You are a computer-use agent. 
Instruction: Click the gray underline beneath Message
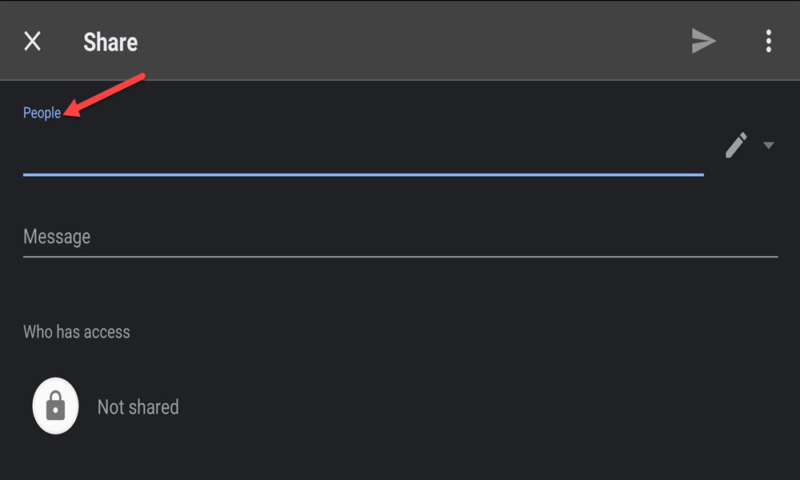pos(400,257)
